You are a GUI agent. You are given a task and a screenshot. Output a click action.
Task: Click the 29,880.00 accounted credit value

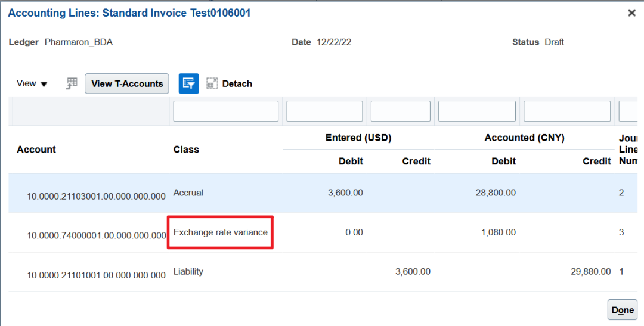590,271
